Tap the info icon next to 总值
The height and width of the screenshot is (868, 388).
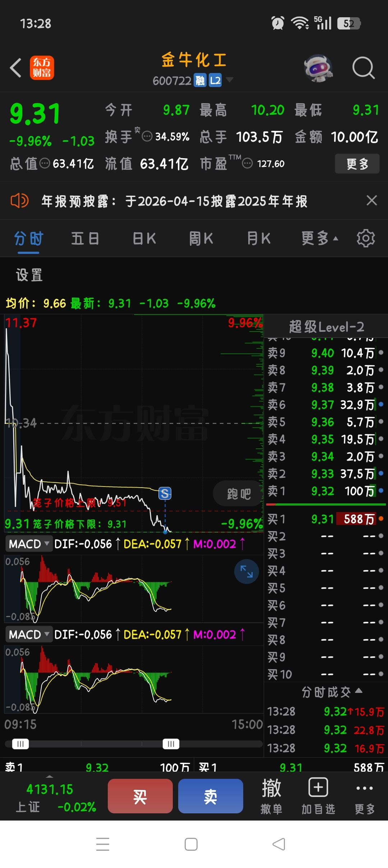[45, 164]
